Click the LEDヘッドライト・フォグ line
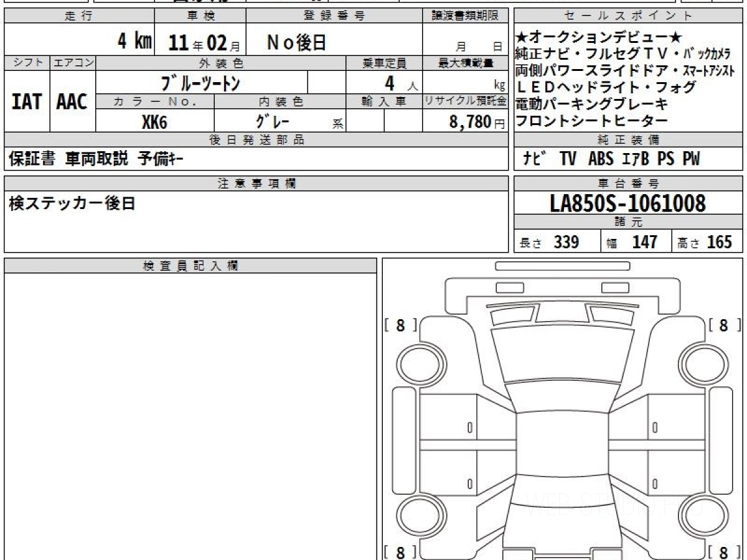Viewport: 747px width, 560px height. 606,87
